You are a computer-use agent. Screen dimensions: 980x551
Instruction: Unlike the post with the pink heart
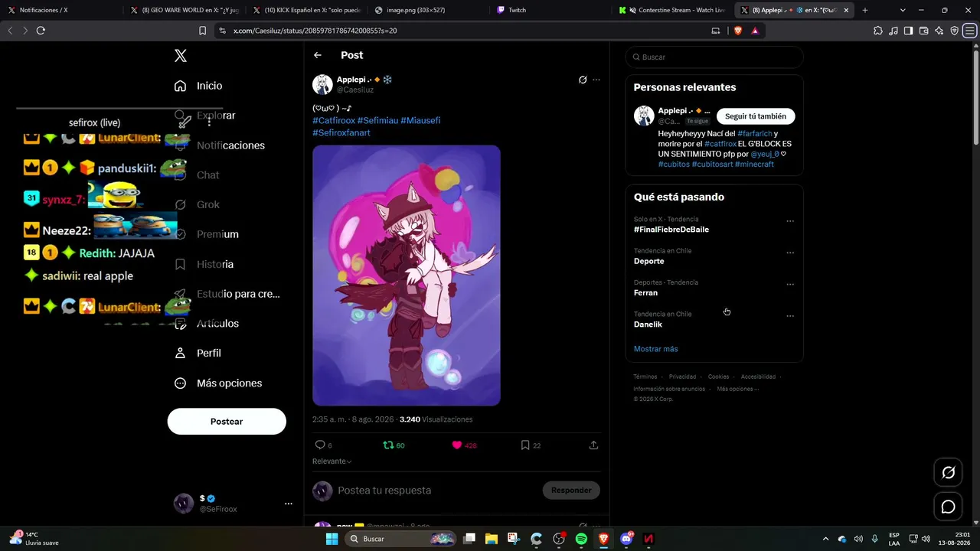[457, 445]
